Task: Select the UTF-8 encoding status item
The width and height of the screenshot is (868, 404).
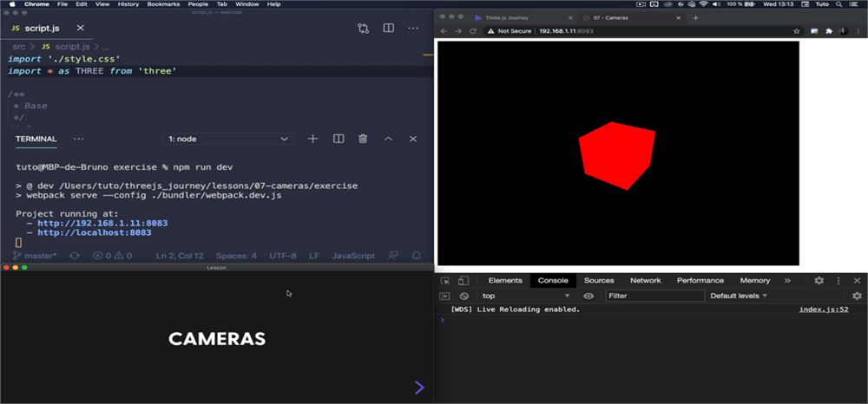Action: 283,256
